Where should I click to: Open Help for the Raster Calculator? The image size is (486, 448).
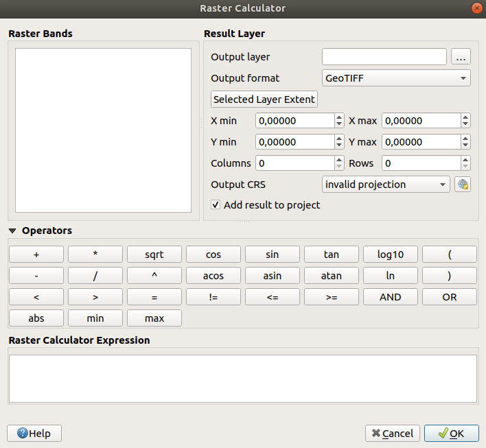[34, 434]
